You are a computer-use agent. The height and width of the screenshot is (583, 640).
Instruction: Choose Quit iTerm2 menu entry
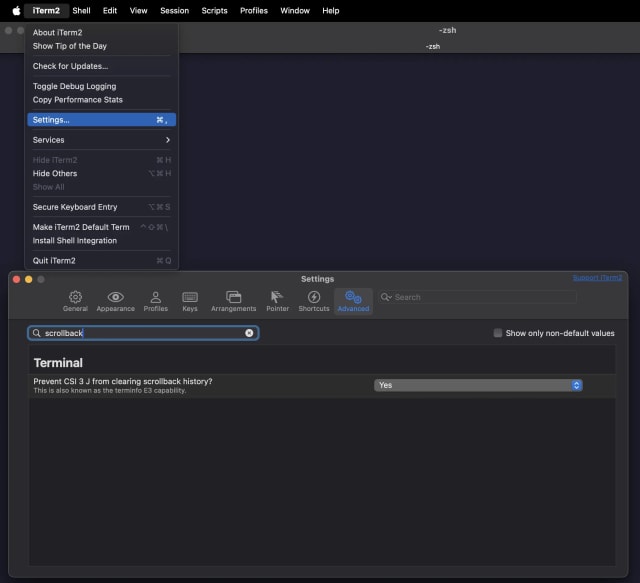(x=102, y=261)
